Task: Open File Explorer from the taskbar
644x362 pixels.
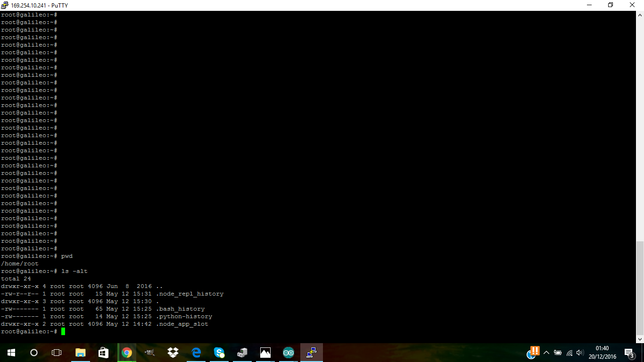Action: pyautogui.click(x=81, y=353)
